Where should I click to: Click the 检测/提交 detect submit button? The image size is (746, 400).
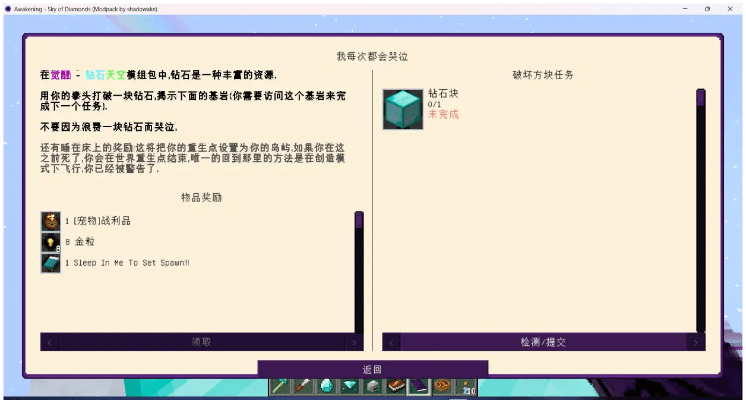543,342
